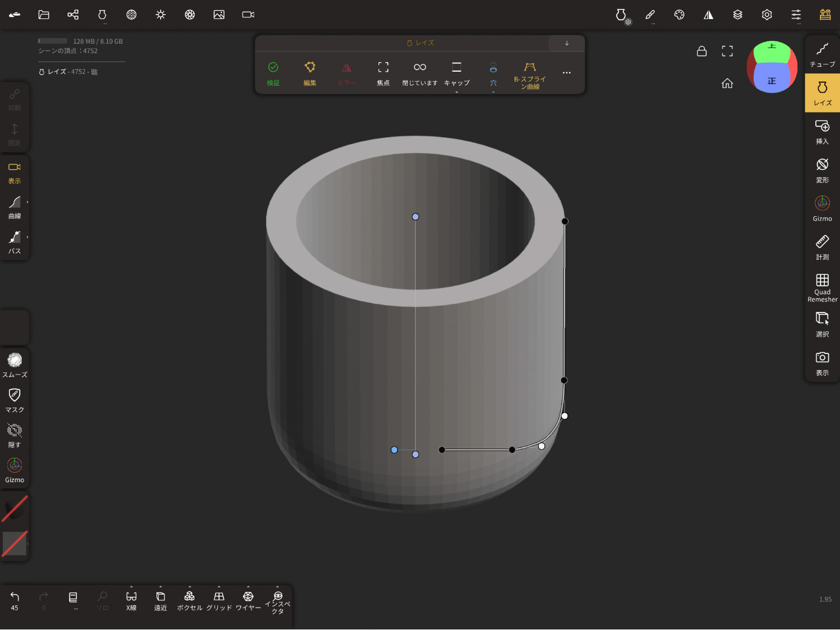840x630 pixels.
Task: Expand the キャップ cap options
Action: point(456,73)
